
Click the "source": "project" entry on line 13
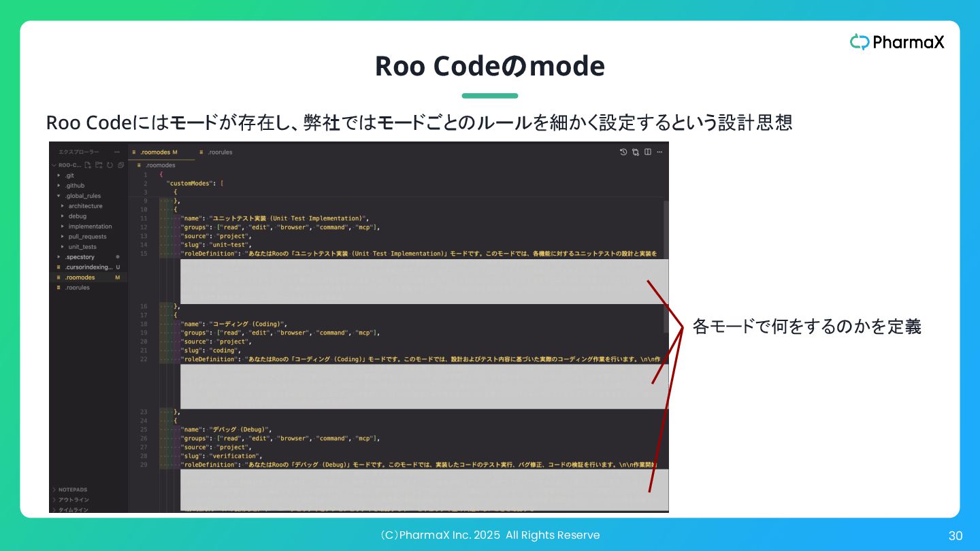tap(216, 236)
